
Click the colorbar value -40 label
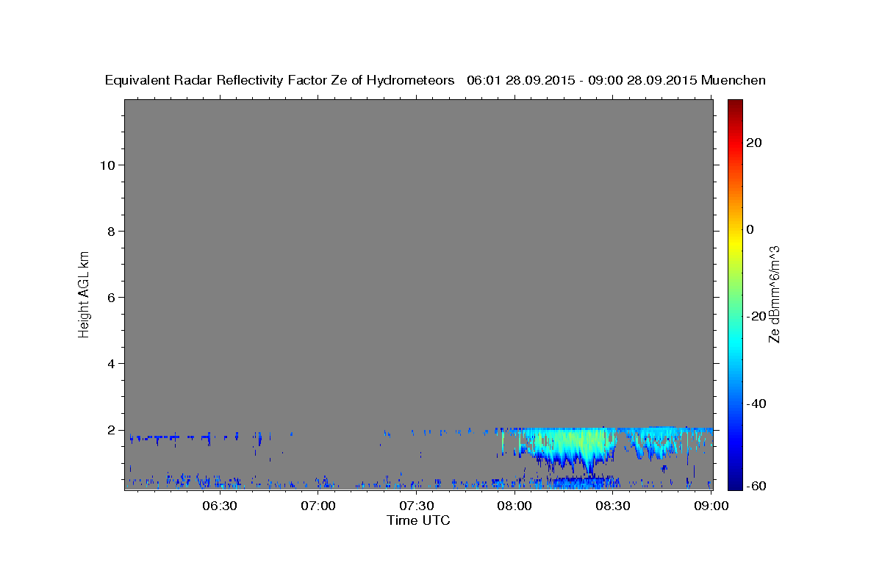coord(756,403)
